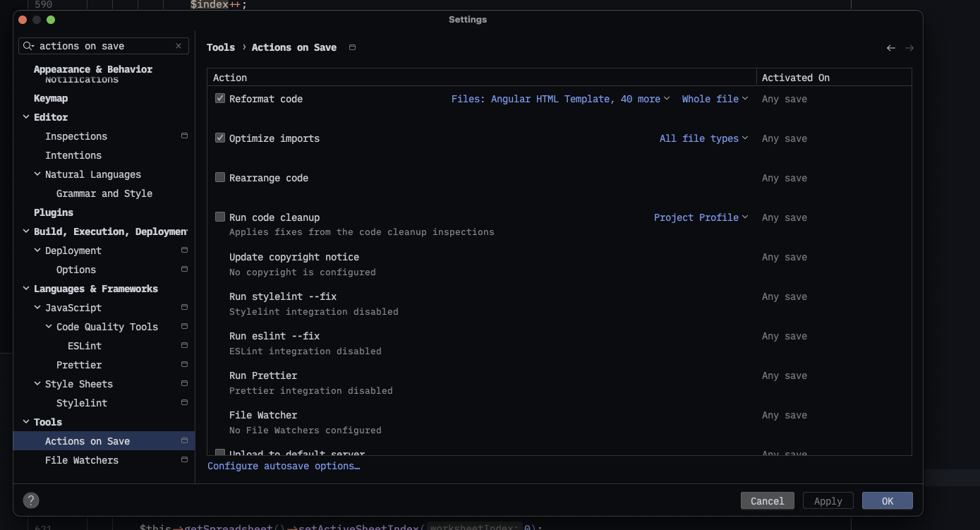Collapse the Code Quality Tools node
The width and height of the screenshot is (980, 530).
click(49, 327)
